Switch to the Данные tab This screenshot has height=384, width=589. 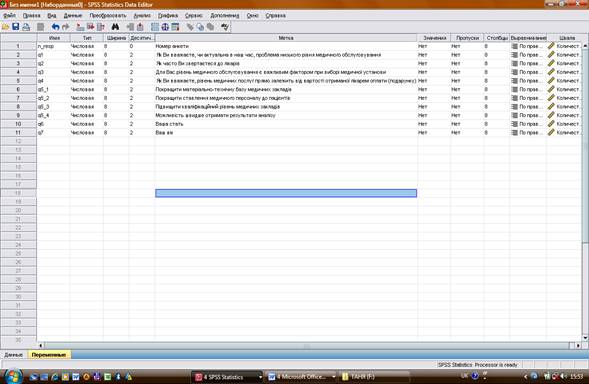click(14, 355)
